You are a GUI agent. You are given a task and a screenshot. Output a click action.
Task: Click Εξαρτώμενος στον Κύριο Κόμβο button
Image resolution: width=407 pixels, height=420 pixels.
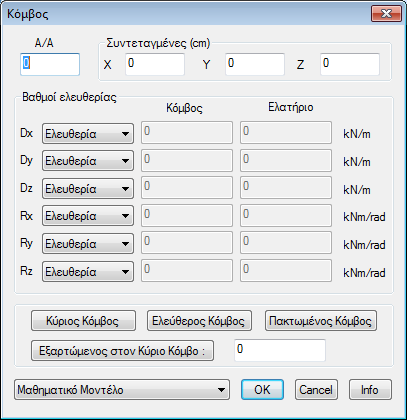[x=122, y=350]
